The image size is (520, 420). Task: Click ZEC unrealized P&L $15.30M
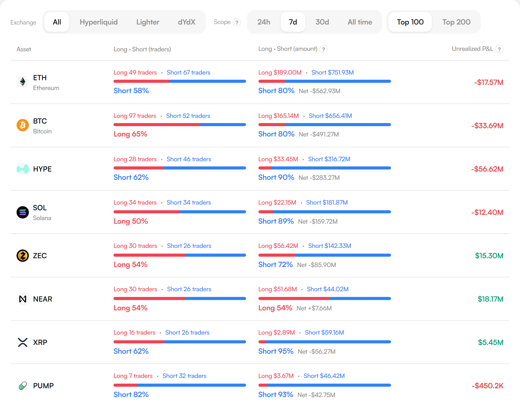point(489,256)
